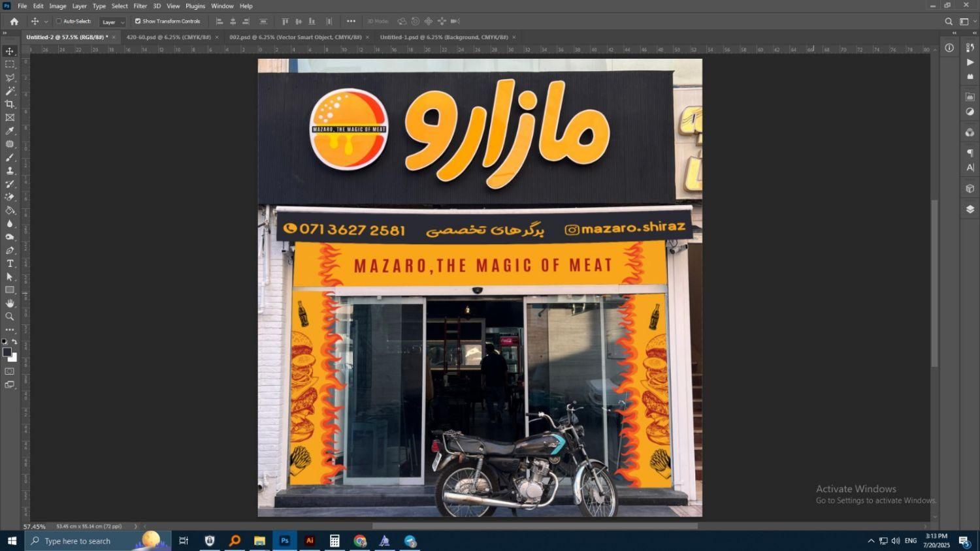Change the screen mode
The width and height of the screenshot is (980, 551).
[10, 385]
